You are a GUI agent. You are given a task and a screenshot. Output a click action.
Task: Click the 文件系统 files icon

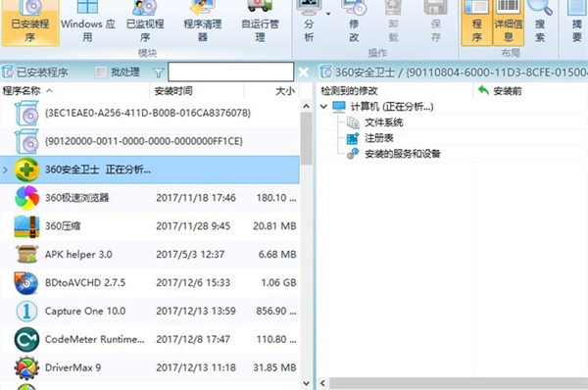pyautogui.click(x=353, y=122)
